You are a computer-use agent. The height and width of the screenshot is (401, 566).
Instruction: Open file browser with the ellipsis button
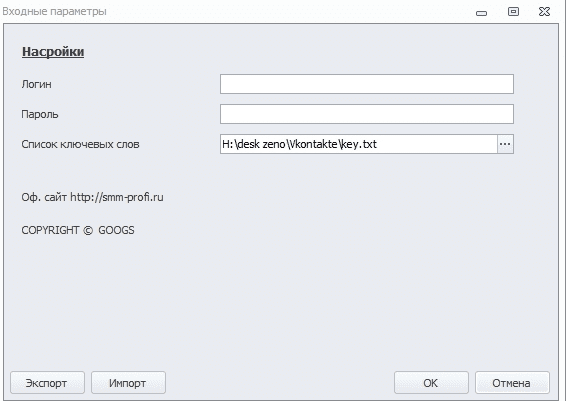click(x=505, y=144)
